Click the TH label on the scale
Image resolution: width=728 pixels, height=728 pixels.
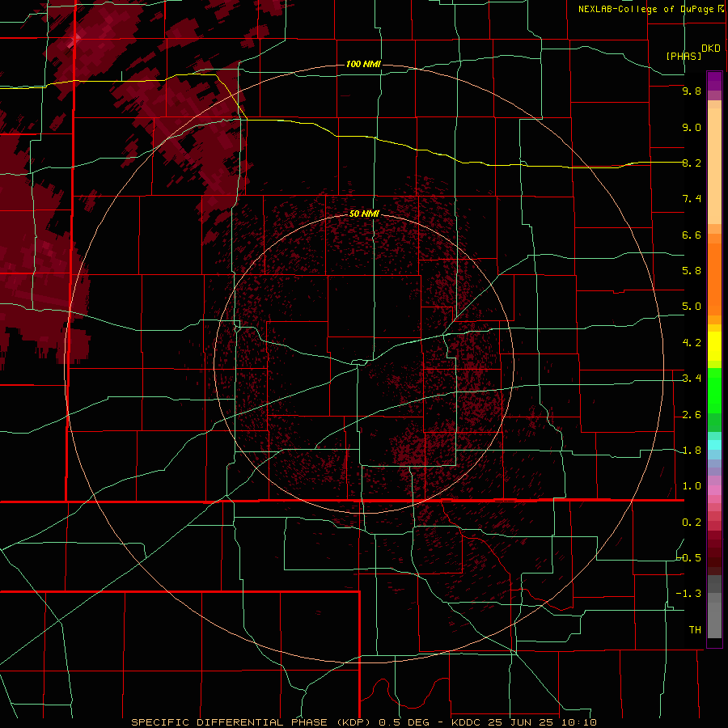(x=695, y=630)
